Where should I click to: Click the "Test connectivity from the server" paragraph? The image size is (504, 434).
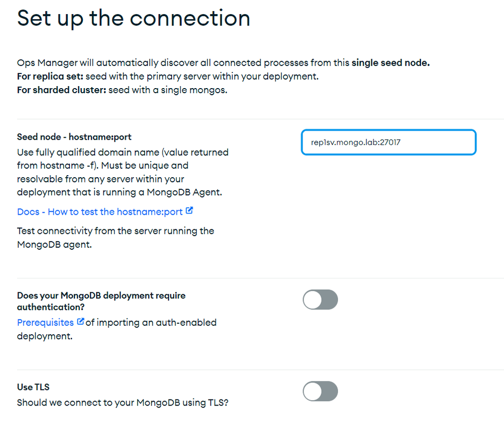[x=115, y=238]
